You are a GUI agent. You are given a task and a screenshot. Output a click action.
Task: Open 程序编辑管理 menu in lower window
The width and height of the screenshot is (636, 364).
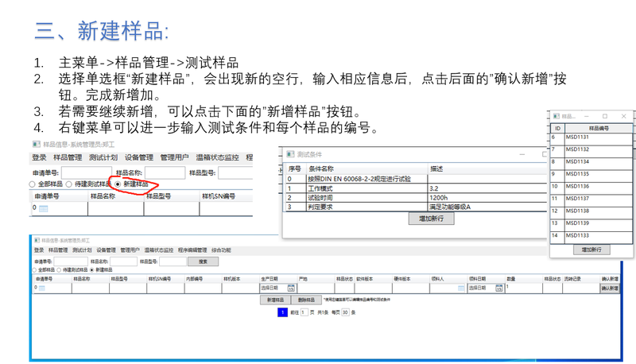click(192, 250)
